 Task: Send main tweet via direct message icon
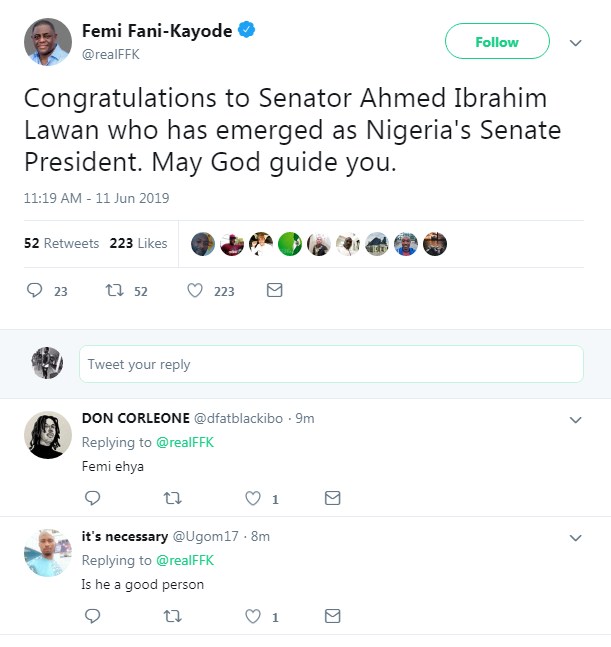tap(274, 291)
